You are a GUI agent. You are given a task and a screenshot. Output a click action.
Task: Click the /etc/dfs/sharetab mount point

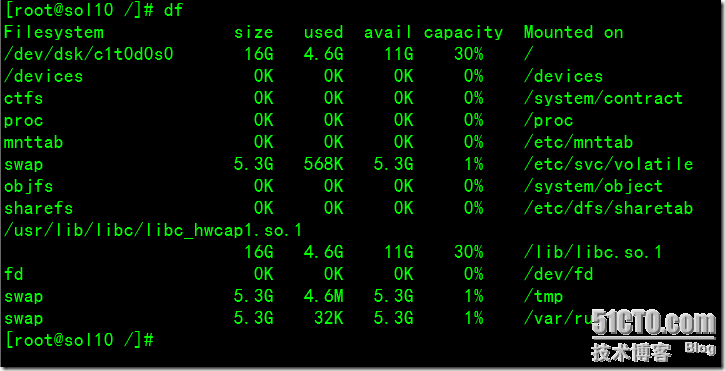point(608,208)
